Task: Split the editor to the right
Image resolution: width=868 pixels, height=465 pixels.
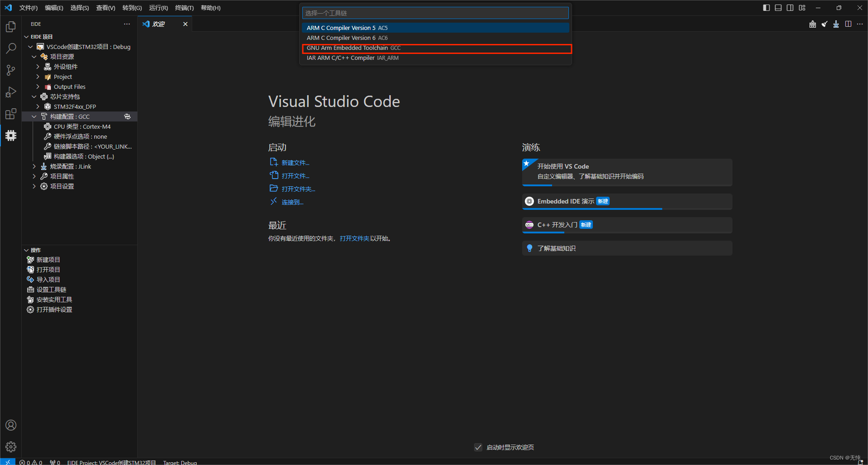Action: coord(848,24)
